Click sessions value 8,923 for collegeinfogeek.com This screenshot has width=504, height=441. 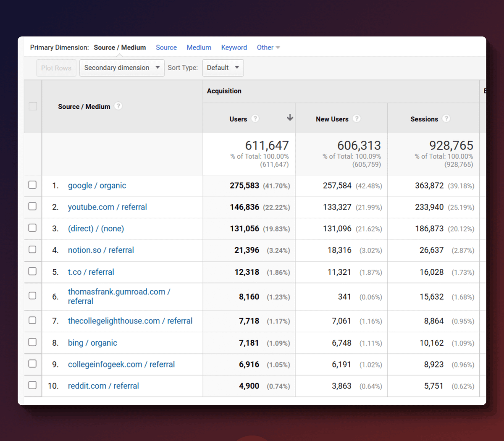434,365
